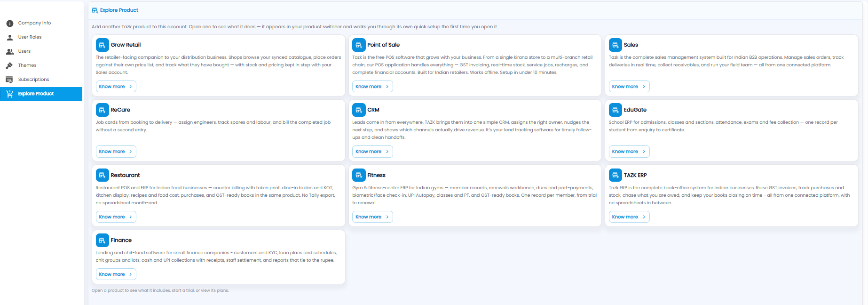This screenshot has width=868, height=305.
Task: Click the TAZK ERP card title
Action: point(635,175)
